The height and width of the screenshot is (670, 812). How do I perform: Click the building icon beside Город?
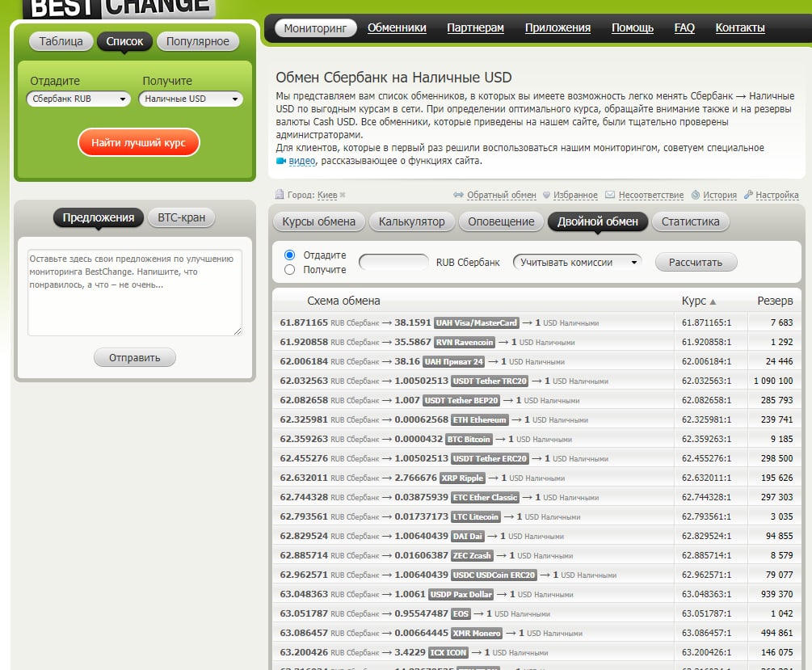[x=279, y=194]
